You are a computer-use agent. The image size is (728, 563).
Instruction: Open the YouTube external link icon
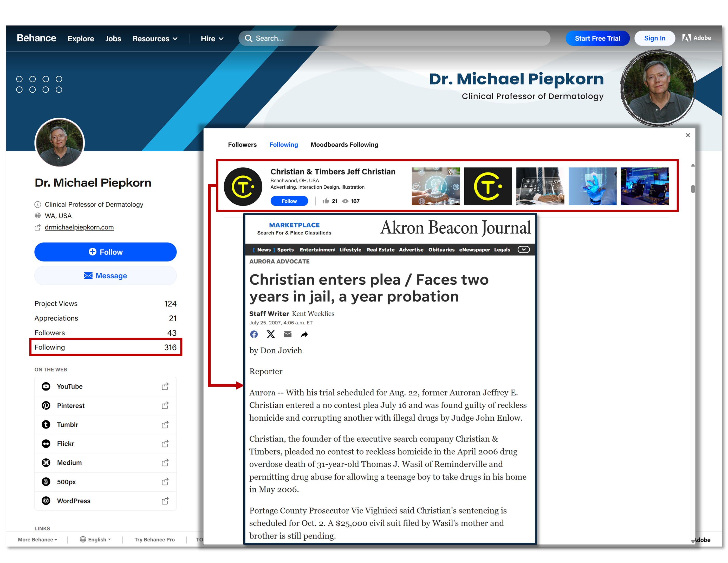pyautogui.click(x=165, y=386)
